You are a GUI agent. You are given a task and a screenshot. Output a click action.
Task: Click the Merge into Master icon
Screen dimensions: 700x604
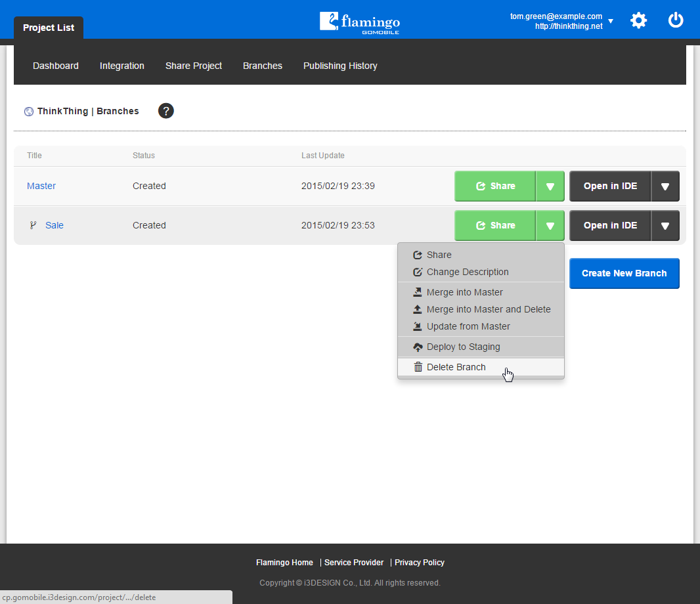418,292
